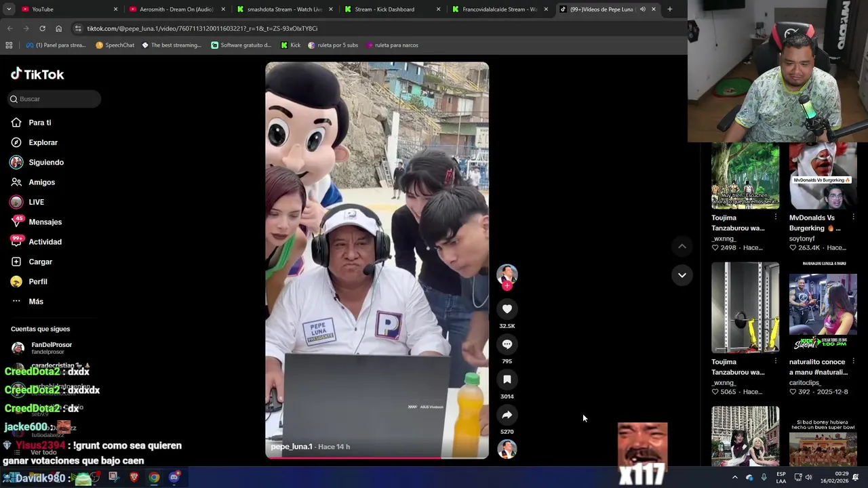Viewport: 868px width, 488px height.
Task: Mute the TikTok tab speaker icon
Action: (x=642, y=9)
